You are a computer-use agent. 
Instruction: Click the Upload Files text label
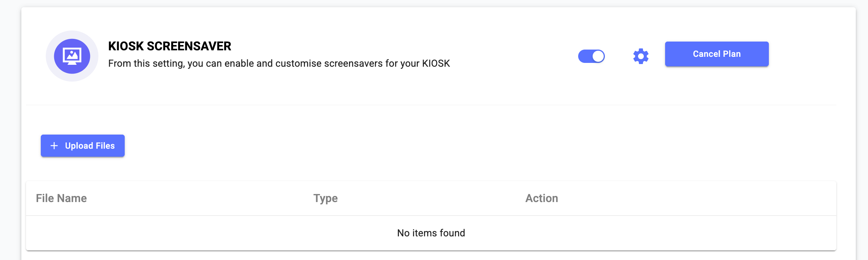click(90, 146)
